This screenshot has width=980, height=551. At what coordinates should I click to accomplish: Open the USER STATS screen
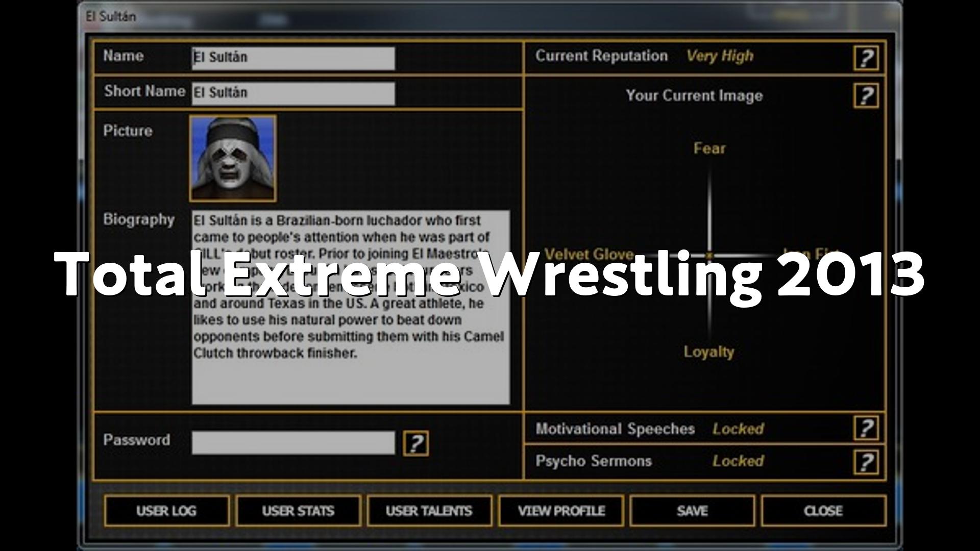coord(298,511)
